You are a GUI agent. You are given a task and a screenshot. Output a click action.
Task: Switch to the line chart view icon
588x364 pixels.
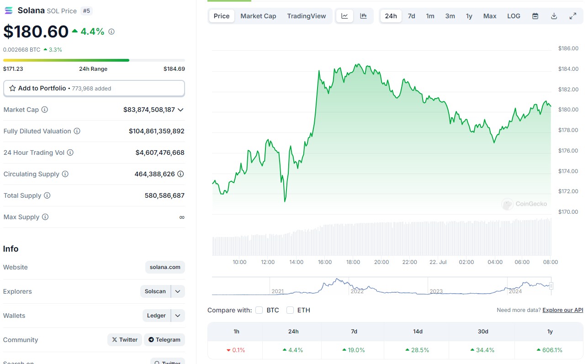[344, 16]
